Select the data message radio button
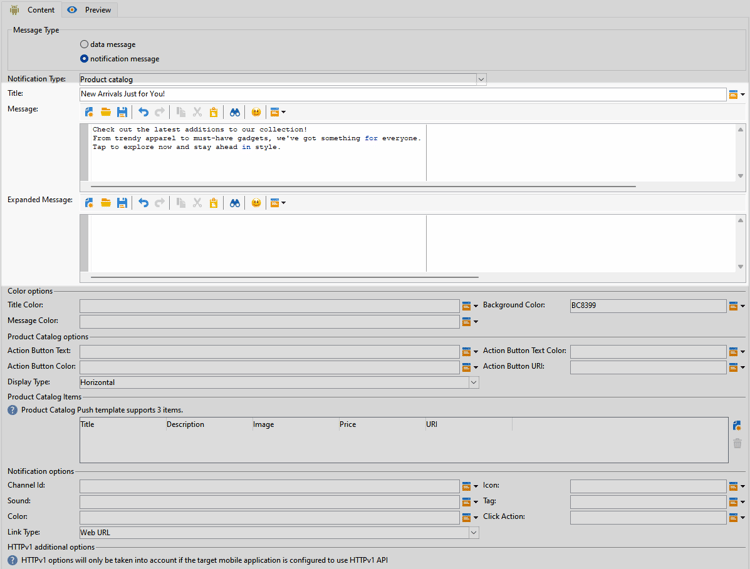750x569 pixels. click(x=84, y=44)
